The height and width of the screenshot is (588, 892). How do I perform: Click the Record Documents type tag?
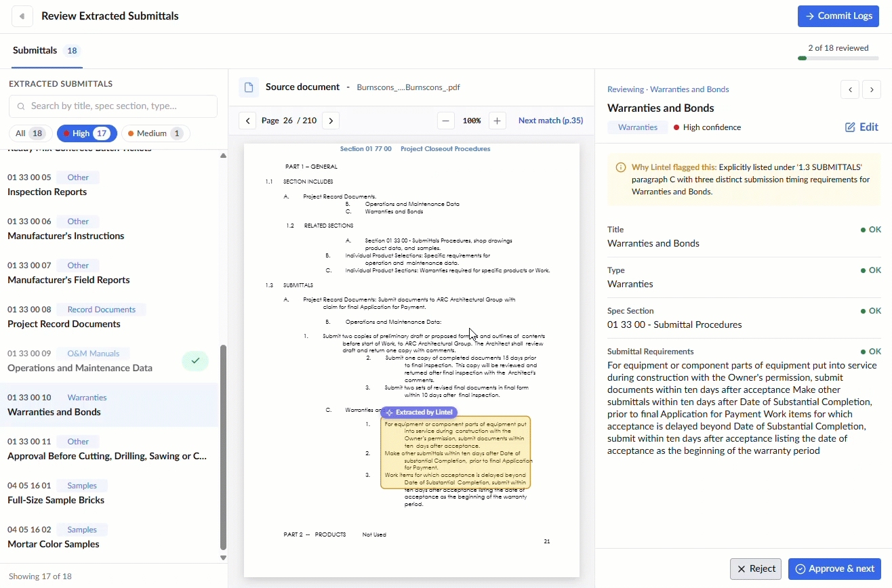point(102,310)
